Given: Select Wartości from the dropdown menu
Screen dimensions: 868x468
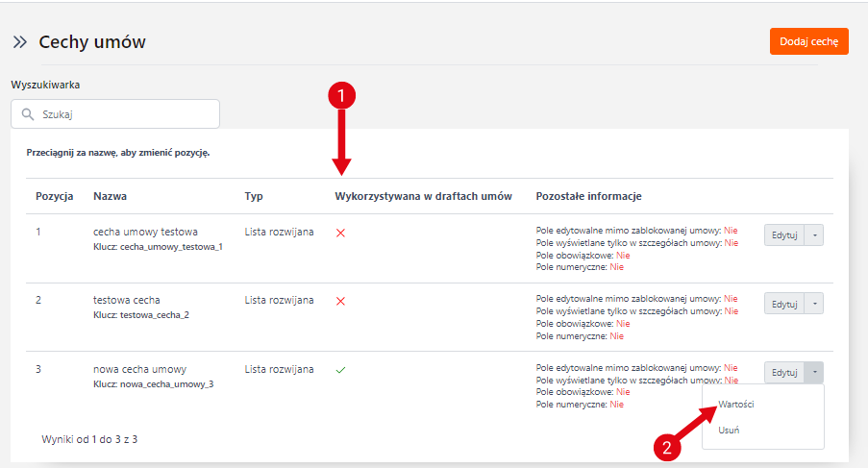Looking at the screenshot, I should (735, 405).
